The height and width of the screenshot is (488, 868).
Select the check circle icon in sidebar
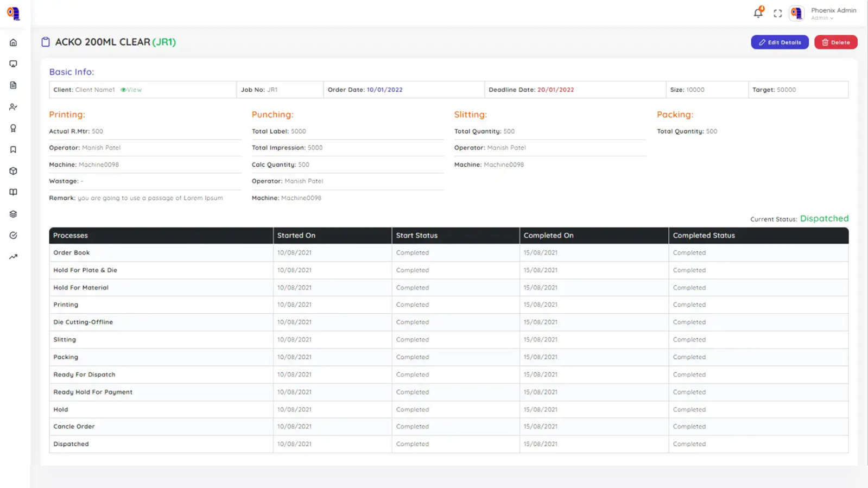pyautogui.click(x=13, y=235)
